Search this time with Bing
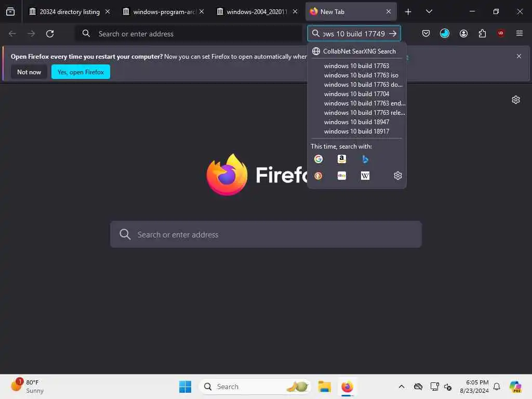The image size is (532, 399). coord(365,159)
